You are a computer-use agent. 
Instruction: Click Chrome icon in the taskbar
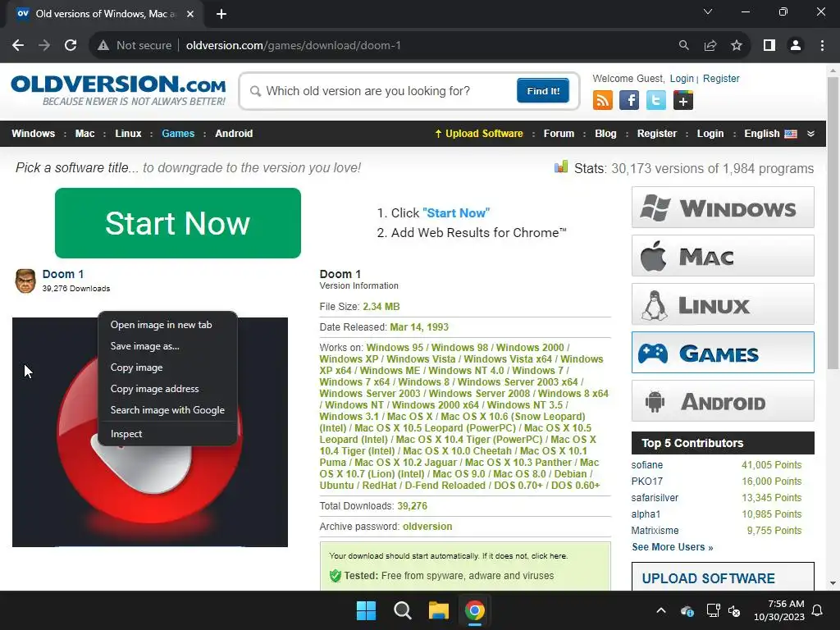[475, 610]
